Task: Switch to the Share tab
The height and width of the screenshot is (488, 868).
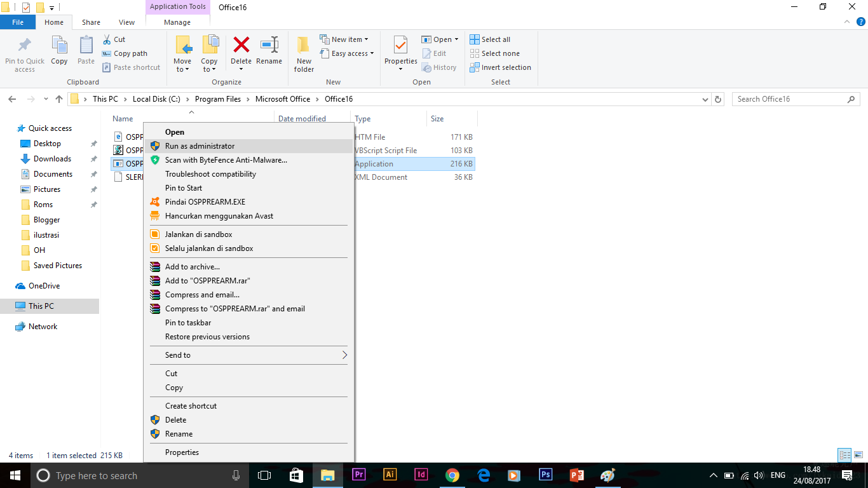Action: [x=91, y=22]
